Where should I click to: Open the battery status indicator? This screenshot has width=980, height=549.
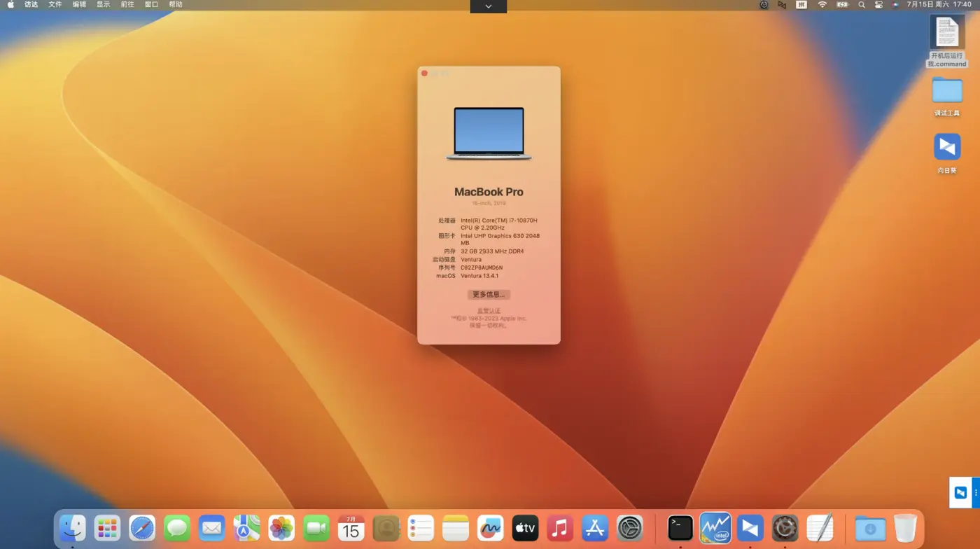click(841, 5)
